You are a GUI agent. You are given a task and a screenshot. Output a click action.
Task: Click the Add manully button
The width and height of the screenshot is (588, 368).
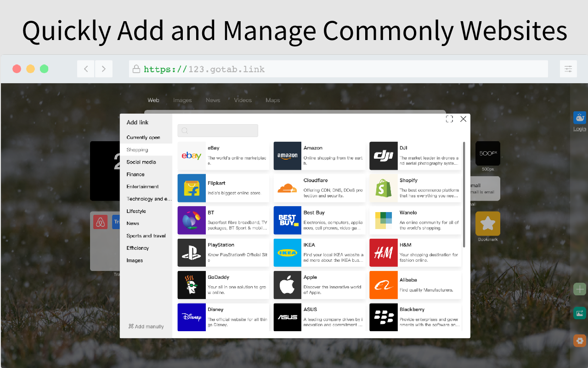click(146, 327)
